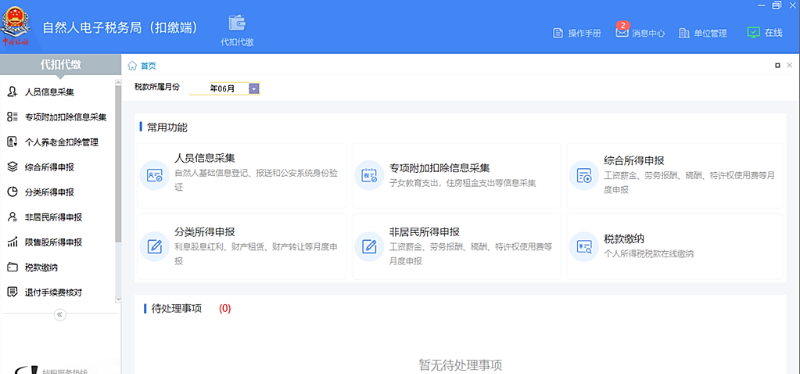Viewport: 800px width, 374px height.
Task: Select 分类所得申报 text in the sidebar menu
Action: click(x=49, y=192)
